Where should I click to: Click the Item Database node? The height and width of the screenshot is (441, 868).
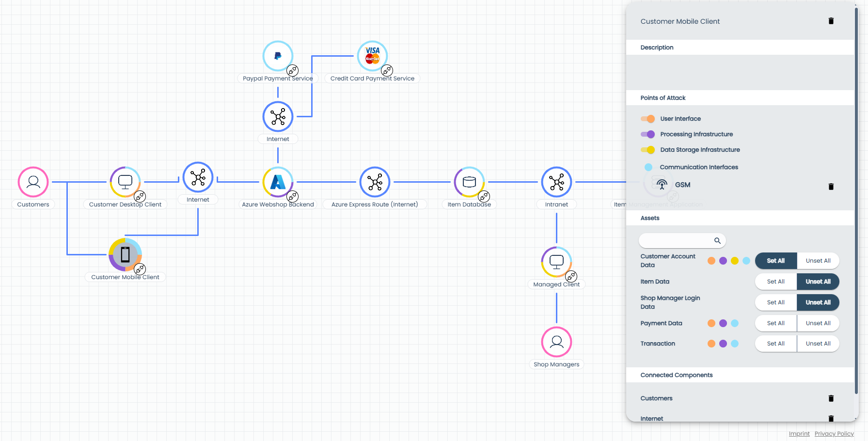pyautogui.click(x=469, y=182)
